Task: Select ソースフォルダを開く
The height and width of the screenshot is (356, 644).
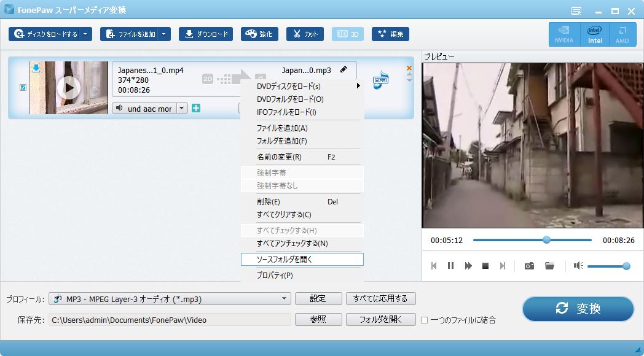Action: [x=302, y=259]
